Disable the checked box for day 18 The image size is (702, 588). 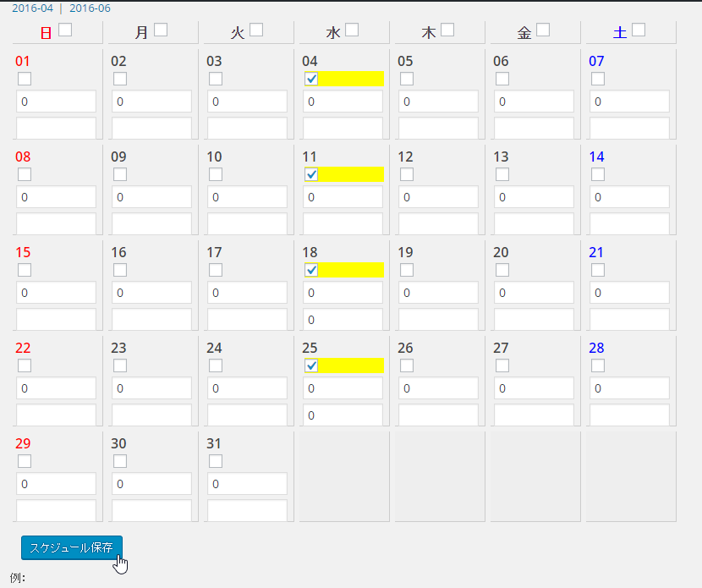311,270
